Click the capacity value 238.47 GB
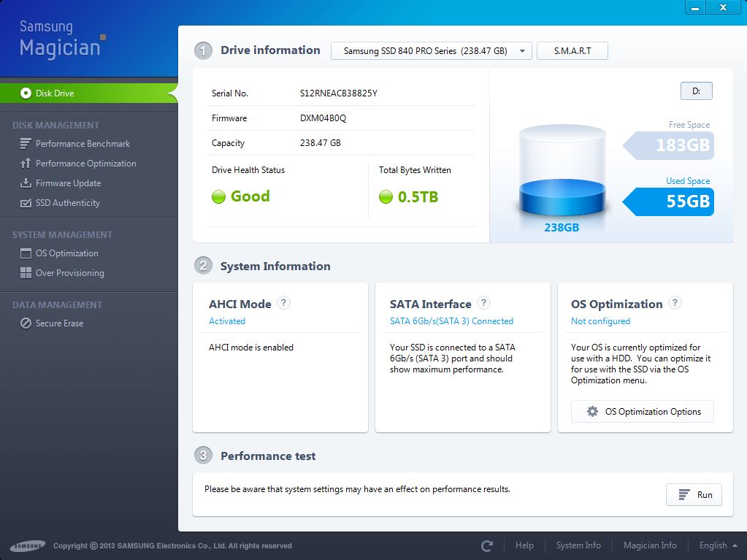 click(320, 143)
